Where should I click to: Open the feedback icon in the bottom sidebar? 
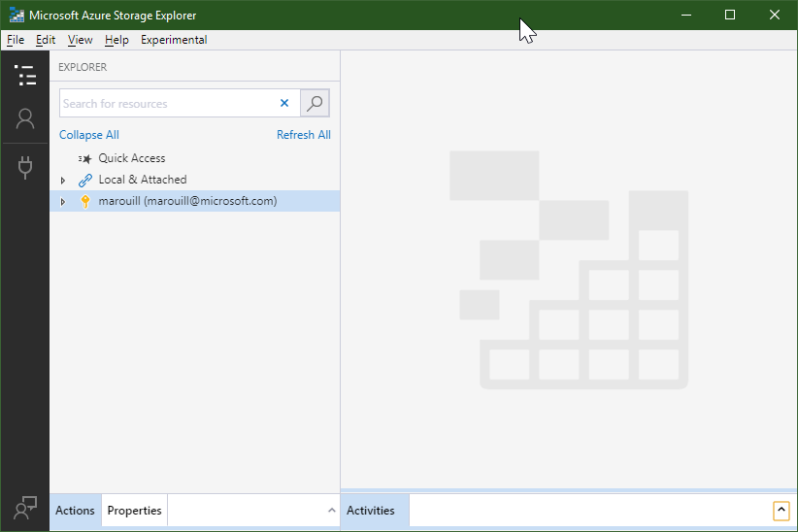pos(25,508)
